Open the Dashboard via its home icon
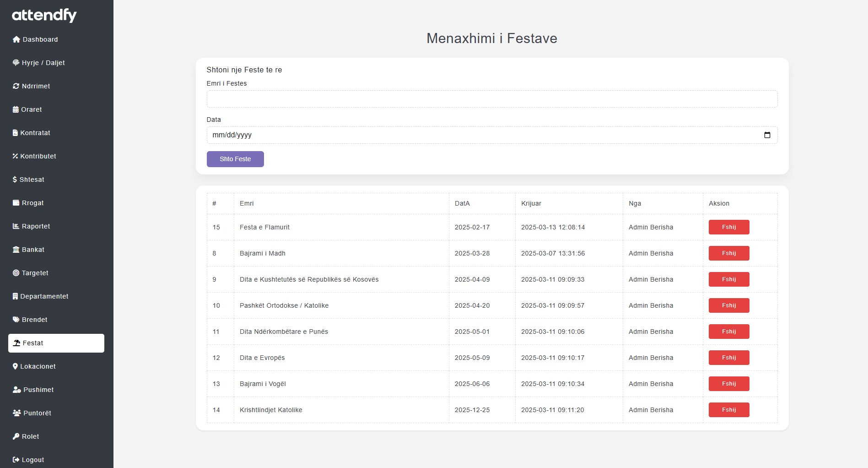Image resolution: width=868 pixels, height=468 pixels. click(17, 39)
